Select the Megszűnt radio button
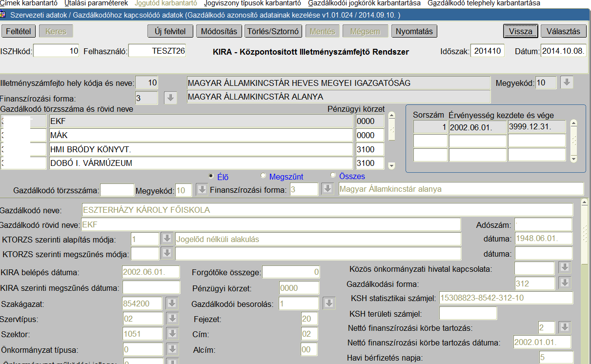 (264, 176)
